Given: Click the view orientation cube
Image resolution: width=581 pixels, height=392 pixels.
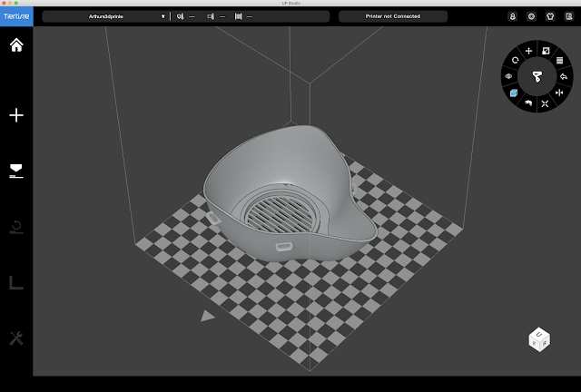Looking at the screenshot, I should 538,339.
